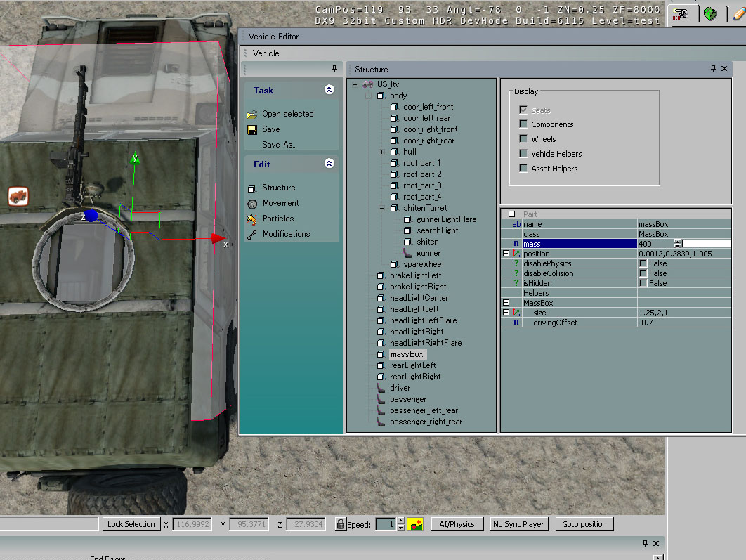Enable the Wheels display checkbox
This screenshot has width=746, height=560.
coord(523,139)
